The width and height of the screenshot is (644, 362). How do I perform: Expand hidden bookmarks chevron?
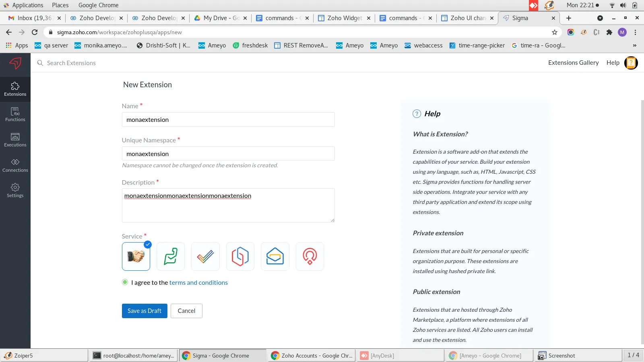click(x=635, y=45)
